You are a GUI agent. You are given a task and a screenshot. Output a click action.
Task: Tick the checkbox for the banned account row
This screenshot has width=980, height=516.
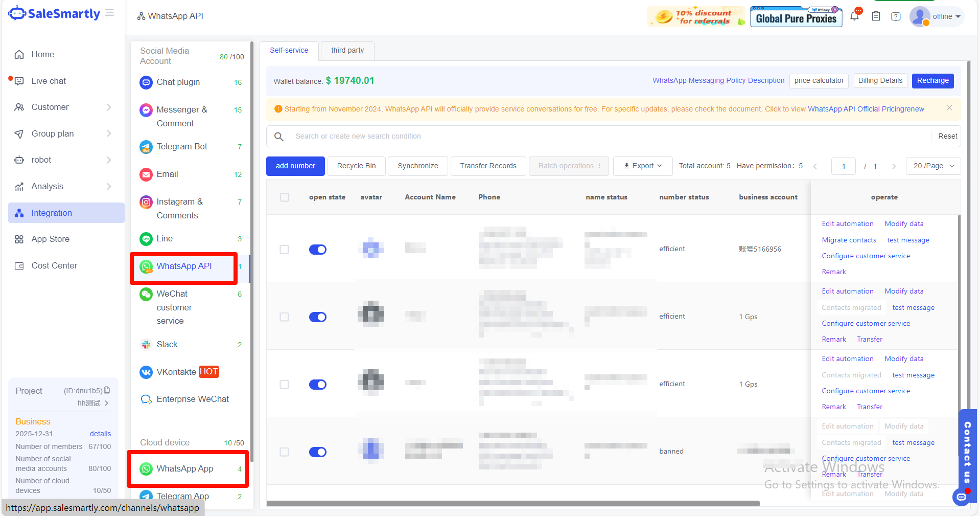tap(285, 452)
